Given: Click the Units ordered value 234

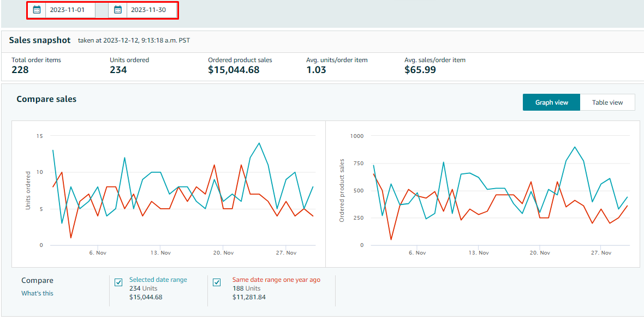Looking at the screenshot, I should (x=118, y=70).
